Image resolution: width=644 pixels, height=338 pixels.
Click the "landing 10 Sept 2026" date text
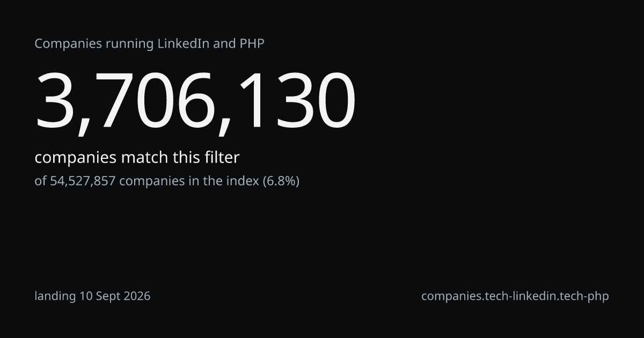tap(92, 296)
